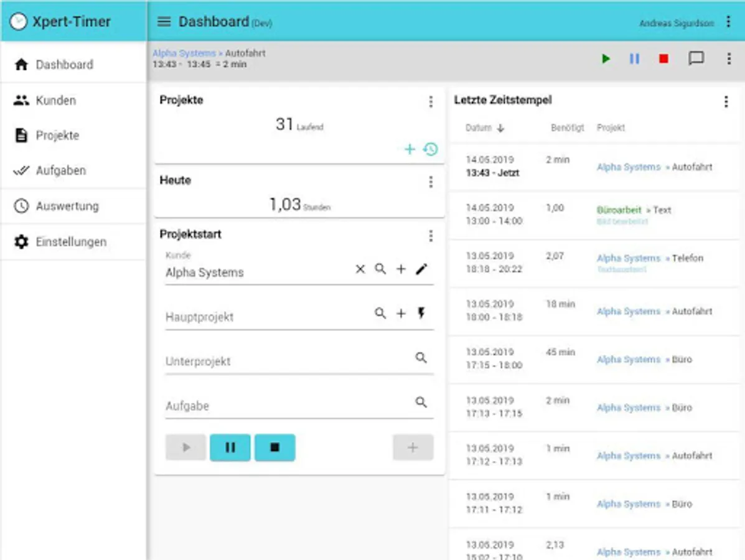
Task: Stop timer with the teal stop button
Action: pos(274,447)
